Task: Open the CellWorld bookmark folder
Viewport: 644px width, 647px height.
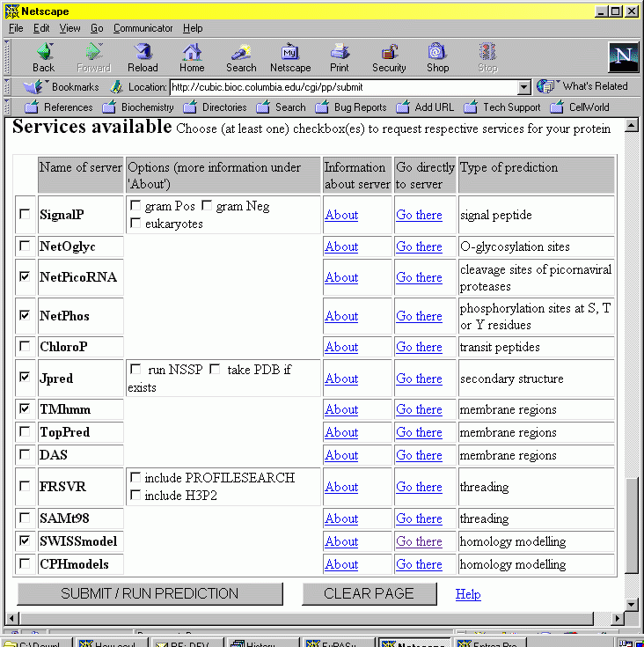Action: pos(580,107)
